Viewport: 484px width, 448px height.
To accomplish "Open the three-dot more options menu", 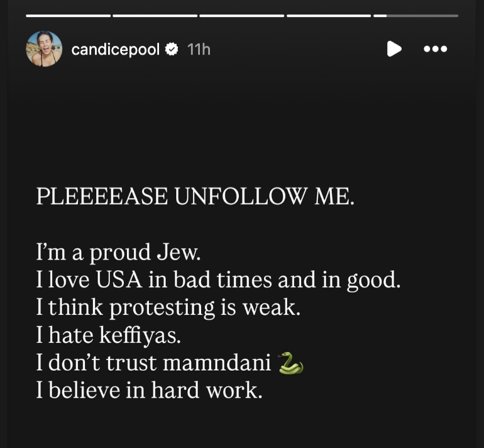I will point(435,49).
